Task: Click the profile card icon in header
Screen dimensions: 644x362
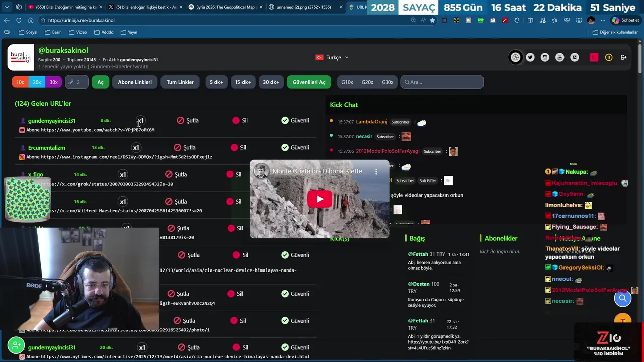Action: (x=575, y=57)
